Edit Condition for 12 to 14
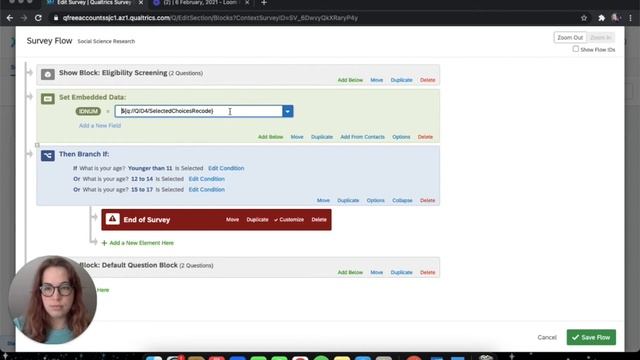Viewport: 640px width, 360px height. coord(207,179)
